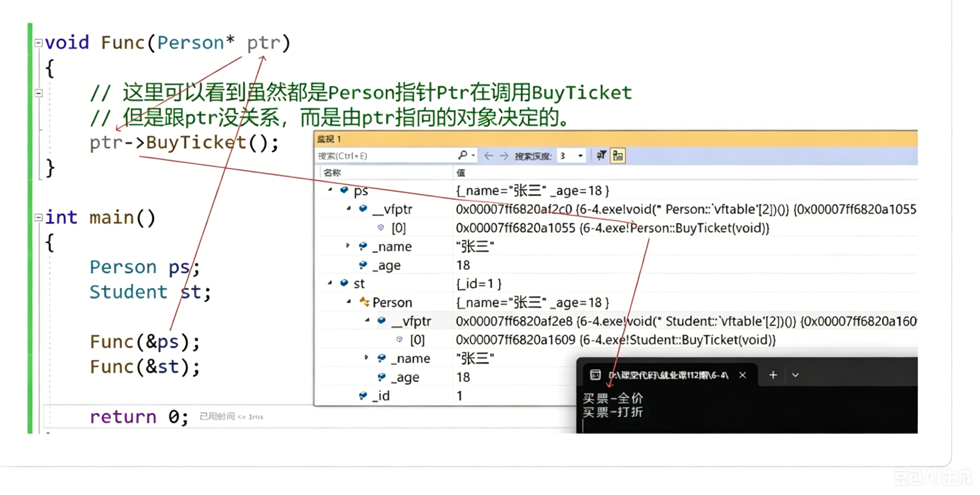The height and width of the screenshot is (495, 980).
Task: Close the terminal tab
Action: [x=742, y=375]
